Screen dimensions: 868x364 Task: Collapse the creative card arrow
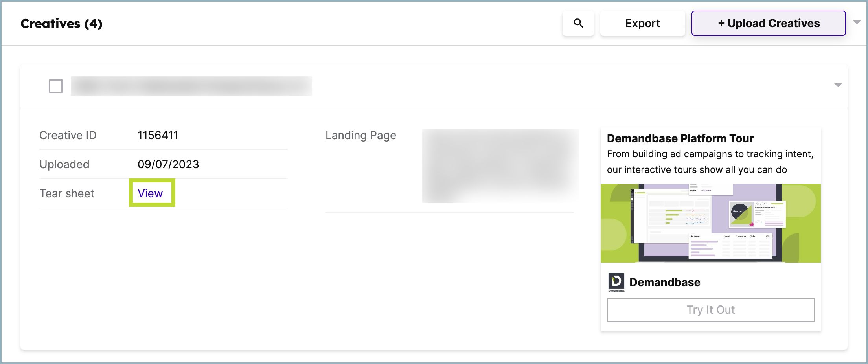pos(838,85)
